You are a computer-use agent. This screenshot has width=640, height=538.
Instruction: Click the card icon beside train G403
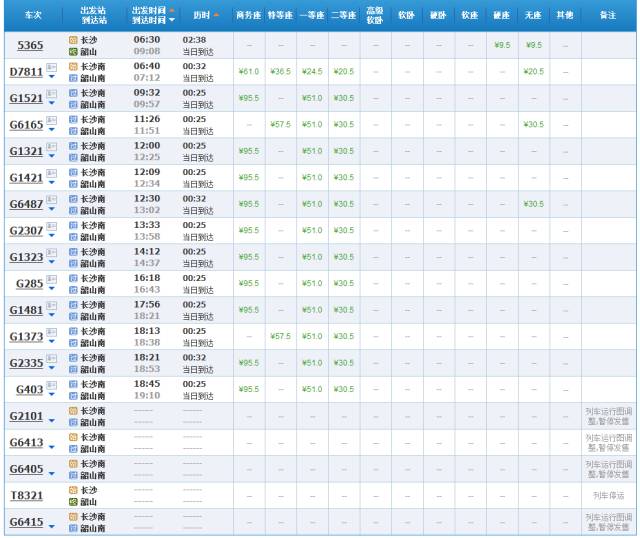pyautogui.click(x=51, y=385)
